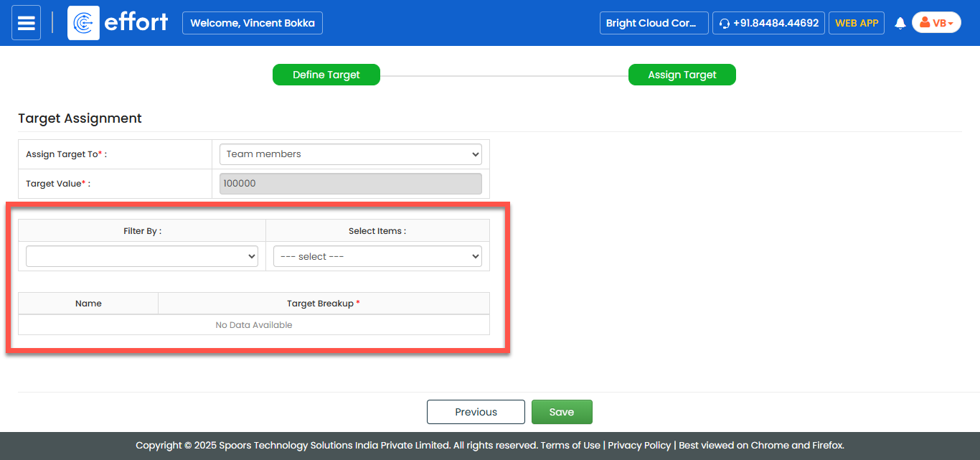Image resolution: width=980 pixels, height=460 pixels.
Task: Save the target assignment
Action: click(562, 412)
